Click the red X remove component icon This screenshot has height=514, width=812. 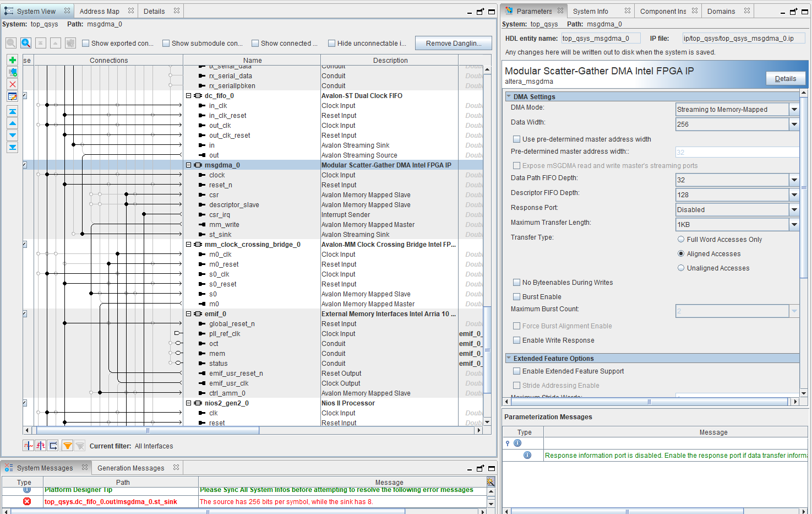pyautogui.click(x=12, y=84)
